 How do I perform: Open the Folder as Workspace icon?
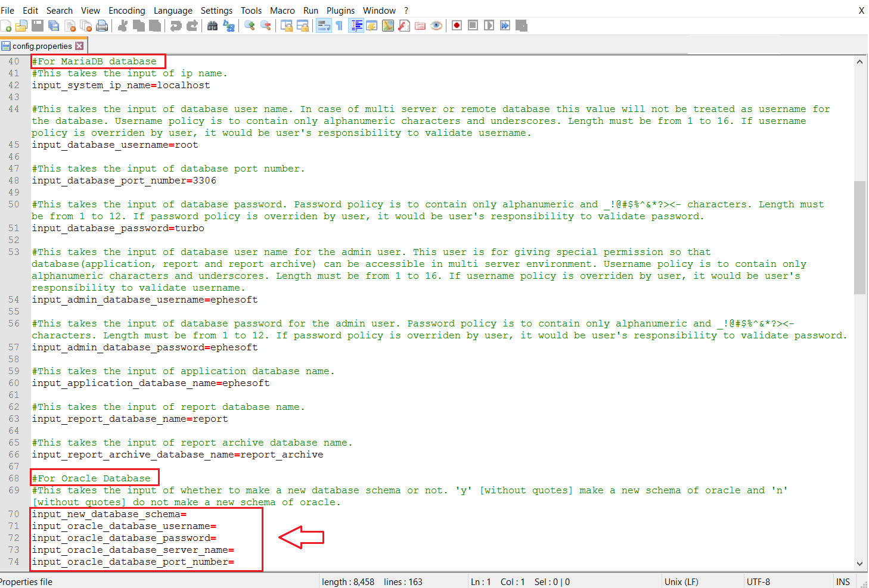(420, 26)
